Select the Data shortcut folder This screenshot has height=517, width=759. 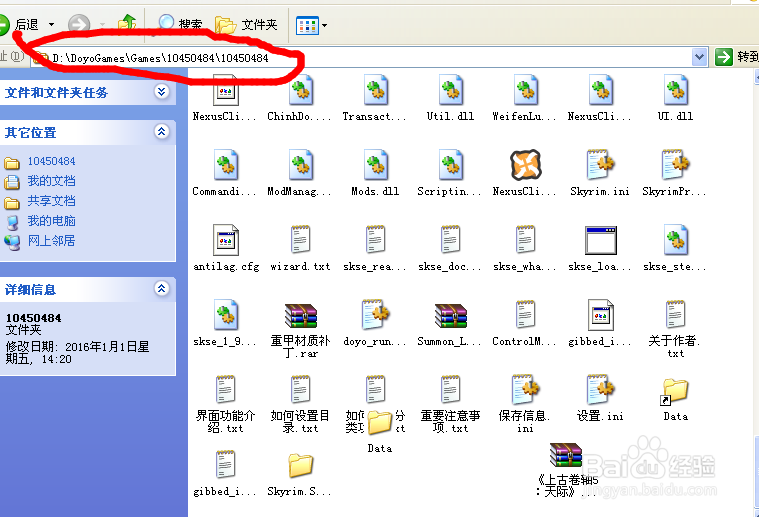675,398
